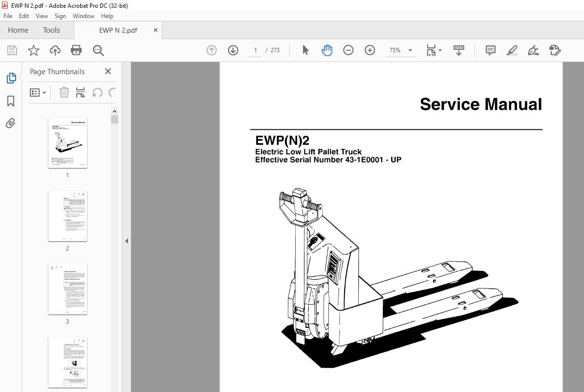
Task: Toggle the Page Thumbnails sidebar panel
Action: point(11,78)
